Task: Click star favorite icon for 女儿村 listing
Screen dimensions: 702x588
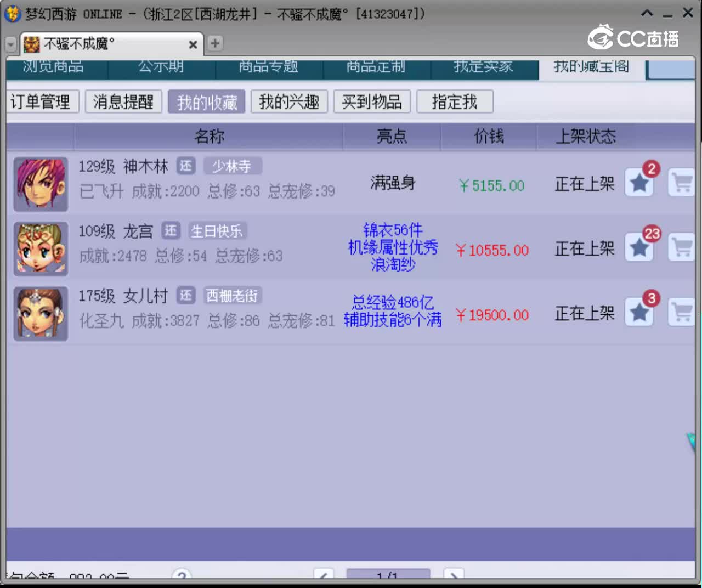Action: pos(639,312)
